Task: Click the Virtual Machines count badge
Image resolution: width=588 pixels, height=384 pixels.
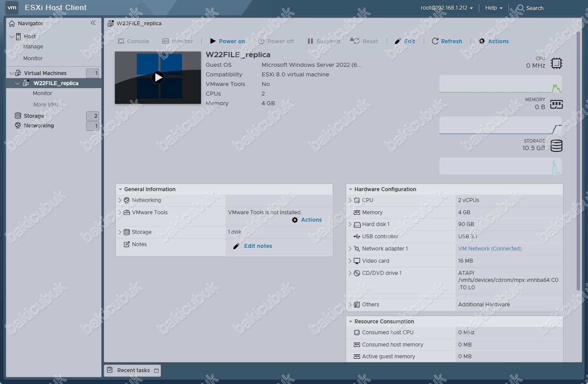Action: point(93,73)
